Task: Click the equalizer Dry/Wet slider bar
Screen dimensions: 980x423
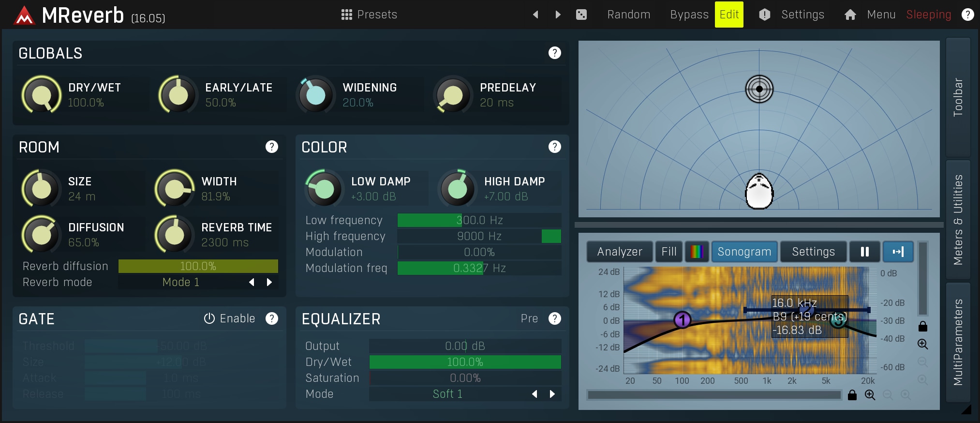Action: [465, 362]
